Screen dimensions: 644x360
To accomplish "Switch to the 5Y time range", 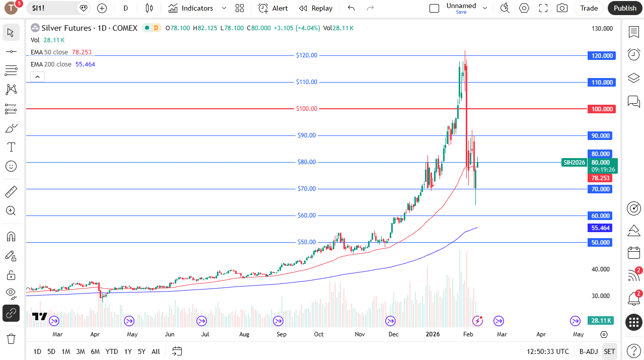I will pos(141,351).
